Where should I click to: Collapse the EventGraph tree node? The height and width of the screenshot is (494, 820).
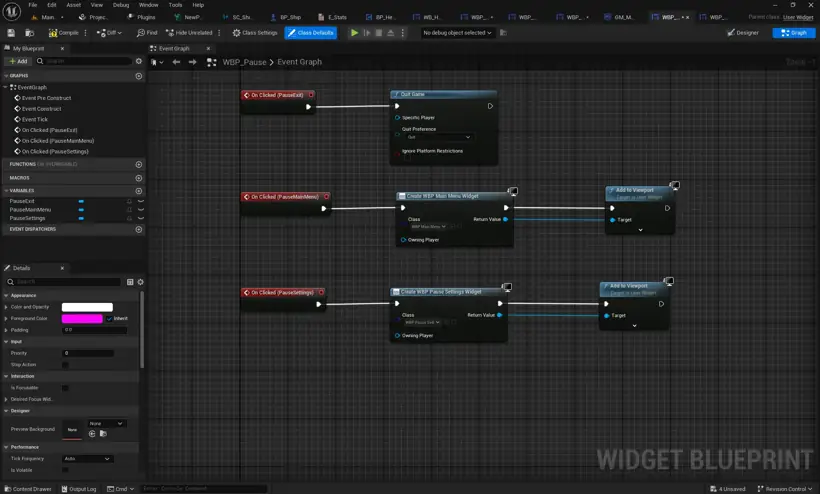tap(6, 87)
